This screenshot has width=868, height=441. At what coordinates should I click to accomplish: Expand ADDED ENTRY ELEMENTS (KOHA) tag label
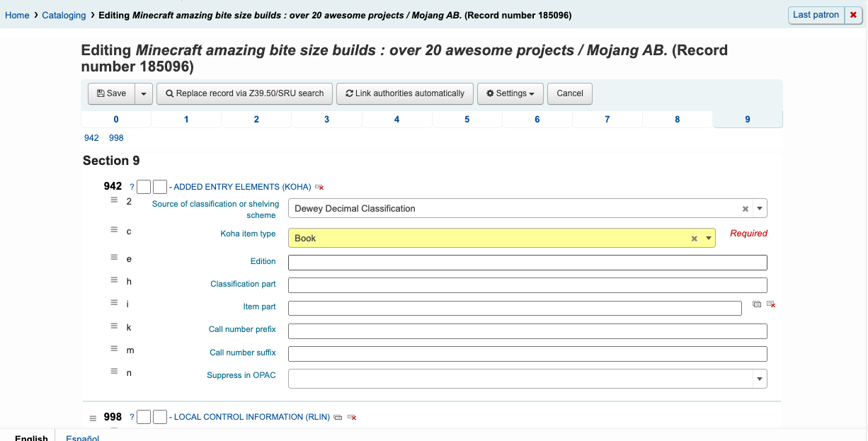click(x=242, y=187)
